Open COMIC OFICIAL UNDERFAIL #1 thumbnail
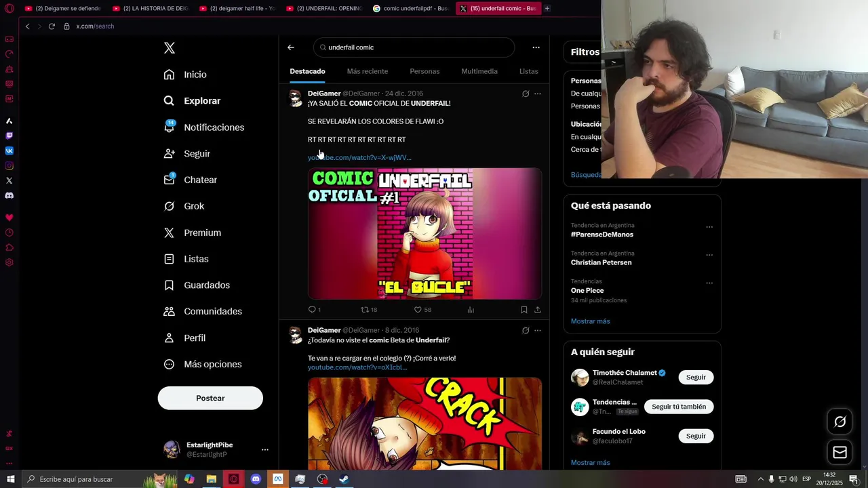Image resolution: width=868 pixels, height=488 pixels. point(425,234)
